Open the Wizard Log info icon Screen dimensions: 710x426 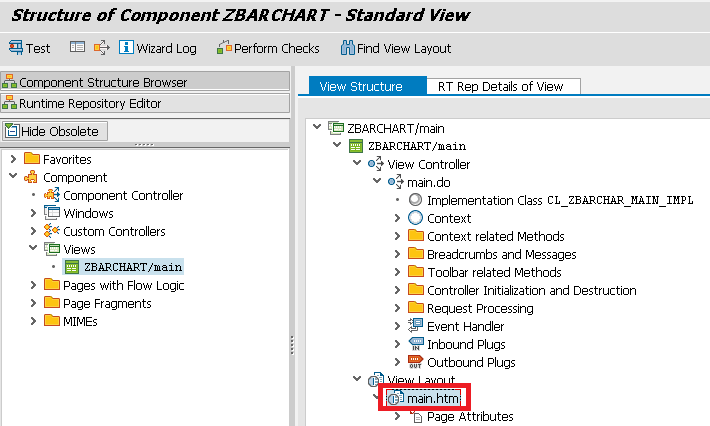[x=126, y=47]
